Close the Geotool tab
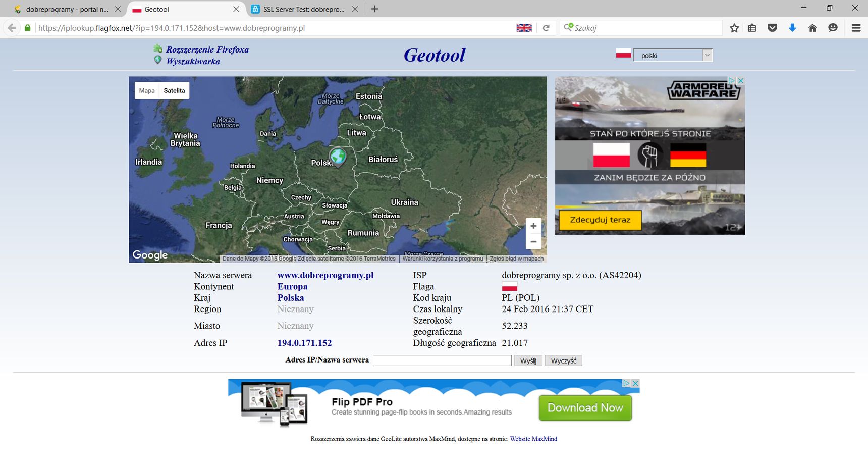Image resolution: width=868 pixels, height=465 pixels. [x=236, y=9]
